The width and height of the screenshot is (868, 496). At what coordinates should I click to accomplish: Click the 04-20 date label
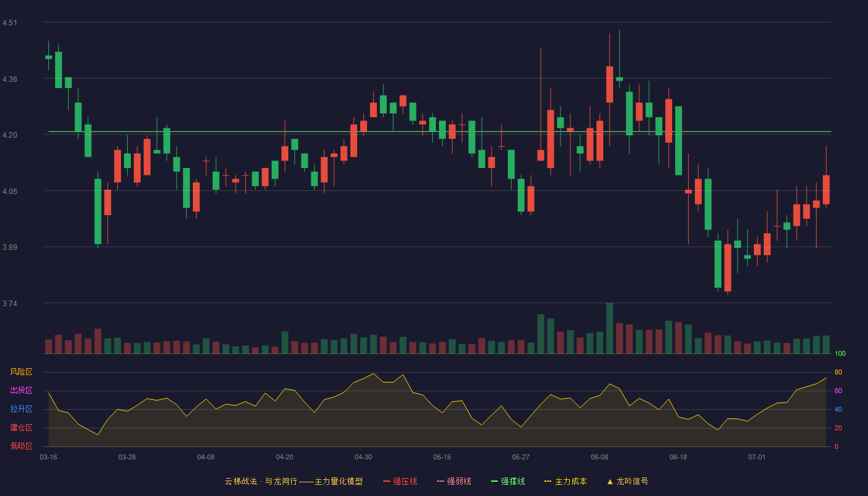(285, 457)
